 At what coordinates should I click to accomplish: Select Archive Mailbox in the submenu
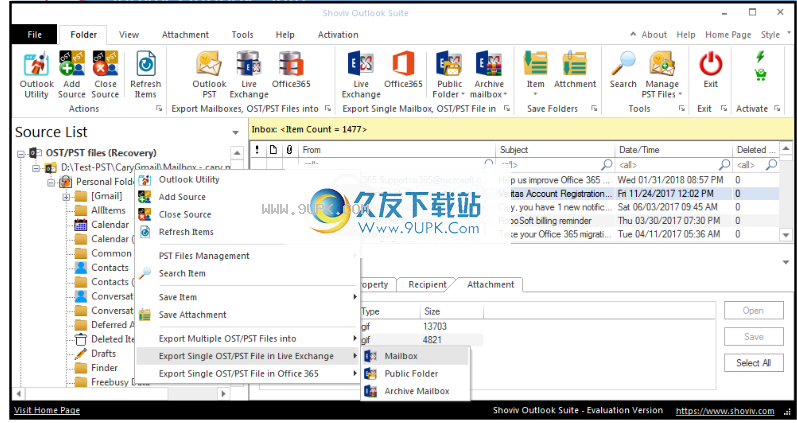(417, 391)
